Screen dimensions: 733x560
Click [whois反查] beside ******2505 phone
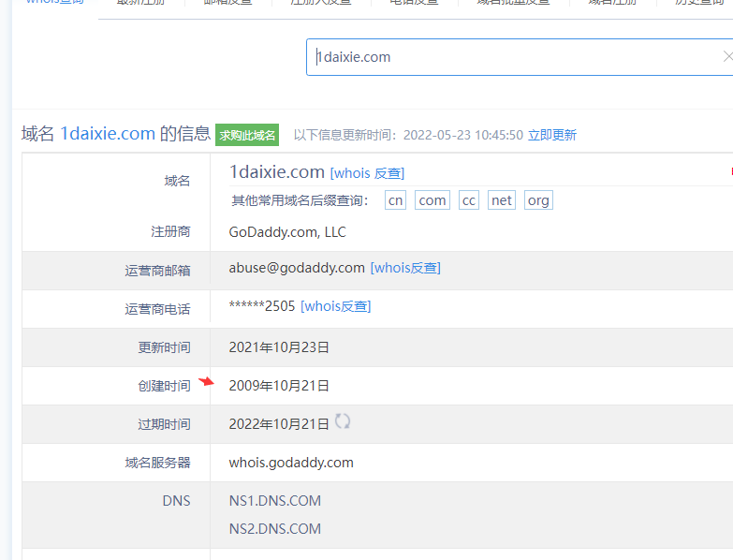[336, 306]
